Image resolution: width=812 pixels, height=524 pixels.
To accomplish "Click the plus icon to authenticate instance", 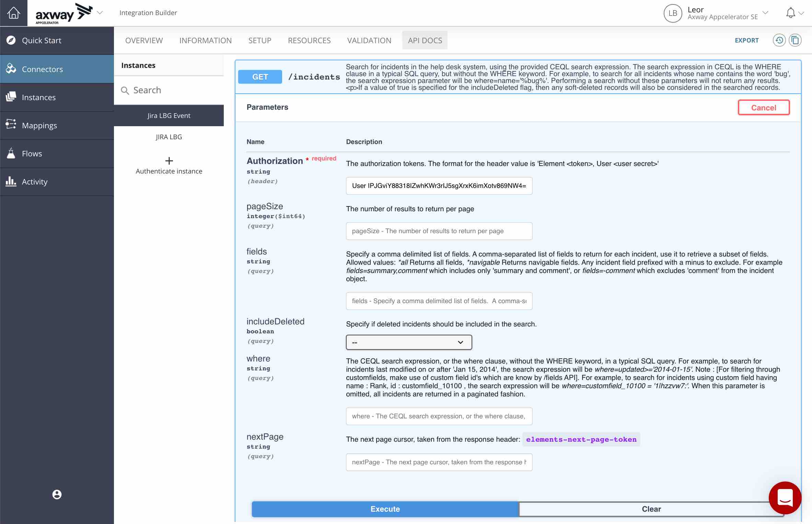I will (x=169, y=160).
